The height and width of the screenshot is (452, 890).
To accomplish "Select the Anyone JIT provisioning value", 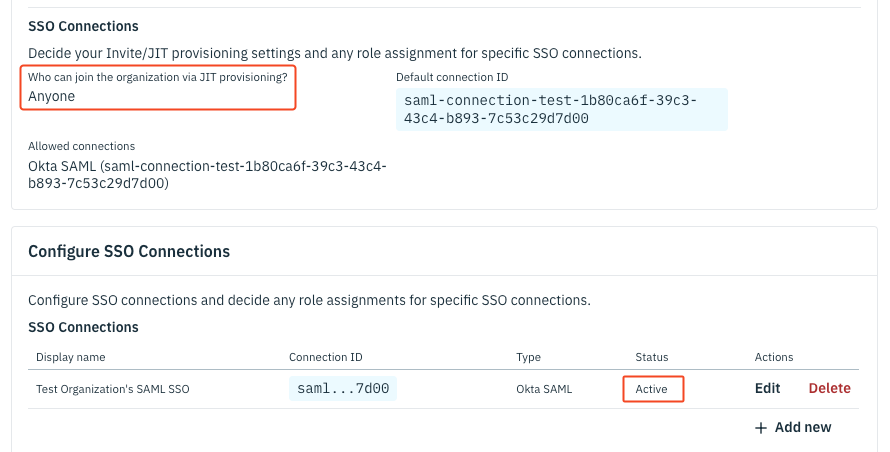I will coord(52,96).
